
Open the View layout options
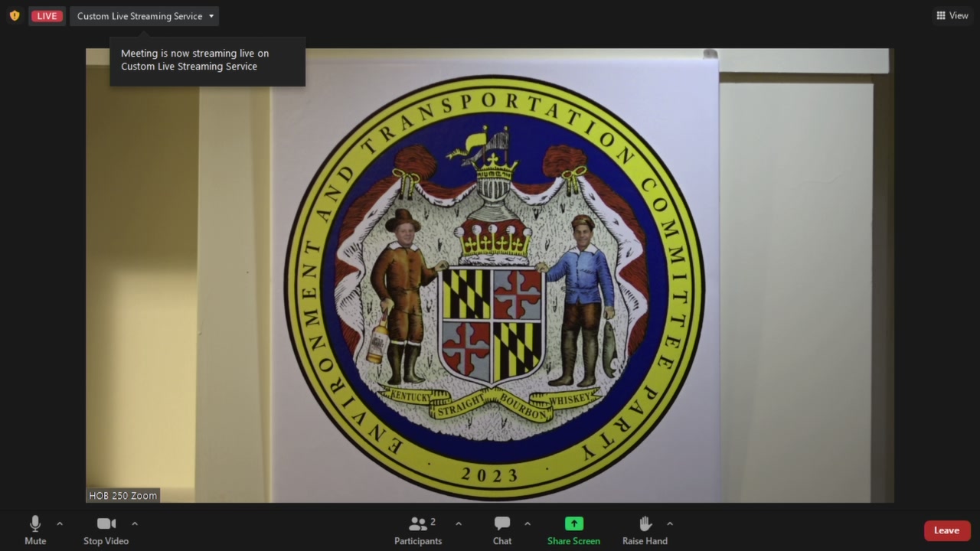952,15
